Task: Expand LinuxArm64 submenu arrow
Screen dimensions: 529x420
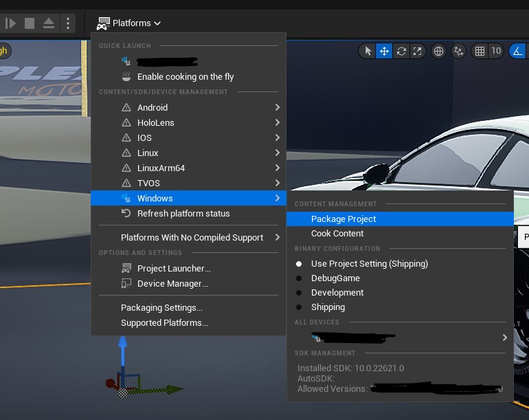Action: tap(278, 168)
